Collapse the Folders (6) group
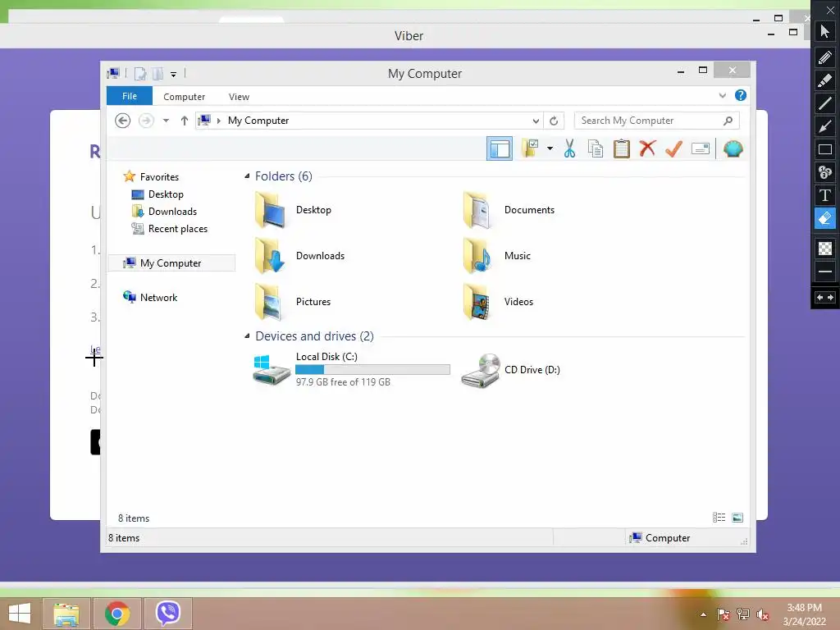The width and height of the screenshot is (840, 630). [247, 176]
